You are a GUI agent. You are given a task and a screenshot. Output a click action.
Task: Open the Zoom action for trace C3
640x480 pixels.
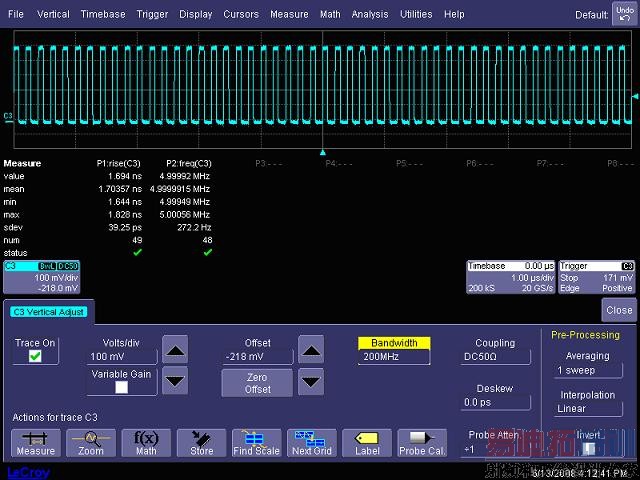click(x=91, y=441)
